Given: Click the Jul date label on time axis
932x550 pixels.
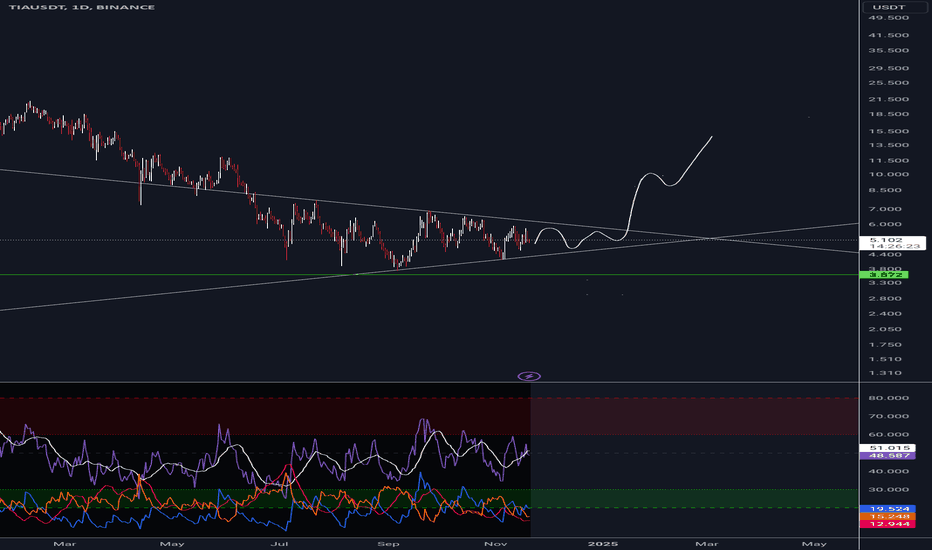Looking at the screenshot, I should click(x=279, y=544).
